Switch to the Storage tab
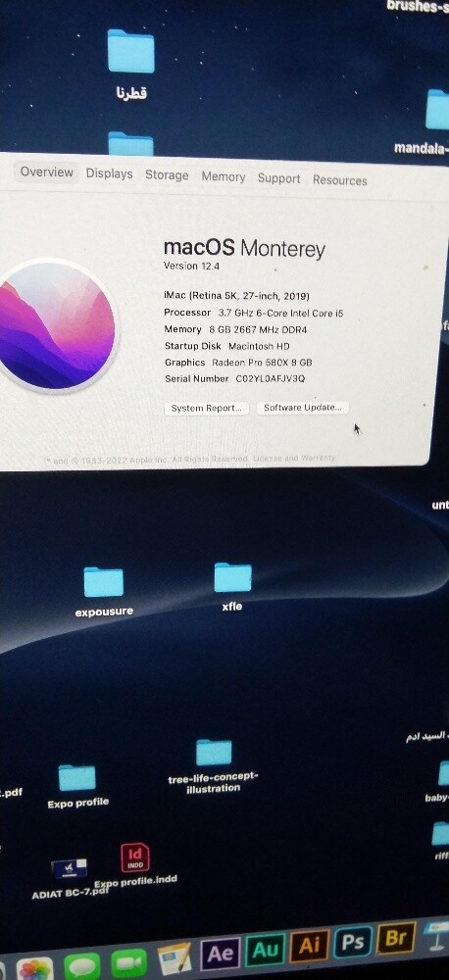 pos(167,175)
